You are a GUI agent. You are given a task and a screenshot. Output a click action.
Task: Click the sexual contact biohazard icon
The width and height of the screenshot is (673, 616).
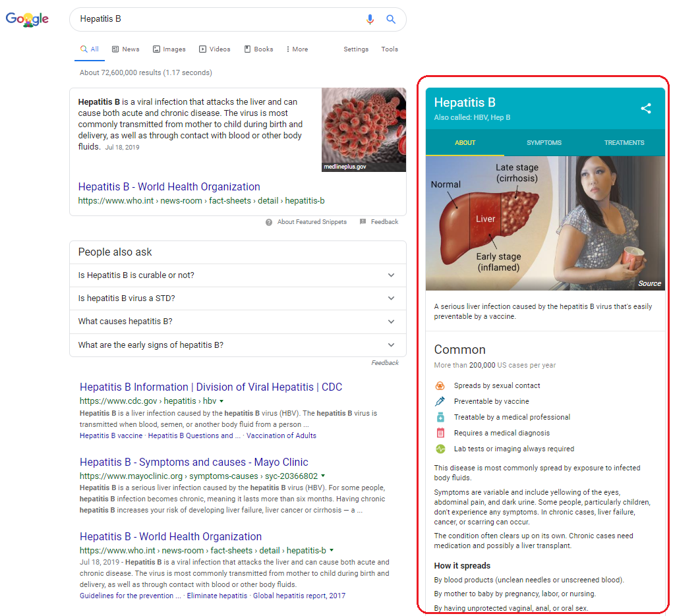[440, 385]
